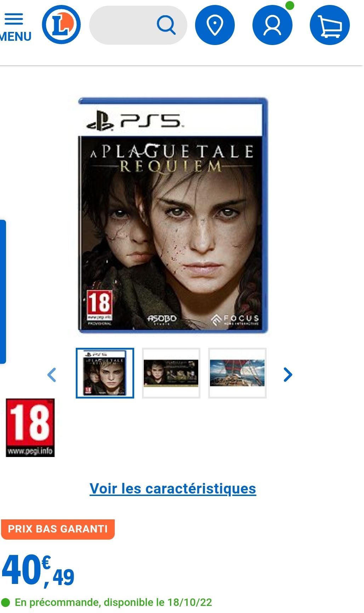364x613 pixels.
Task: Show previous product image with left chevron
Action: (52, 374)
